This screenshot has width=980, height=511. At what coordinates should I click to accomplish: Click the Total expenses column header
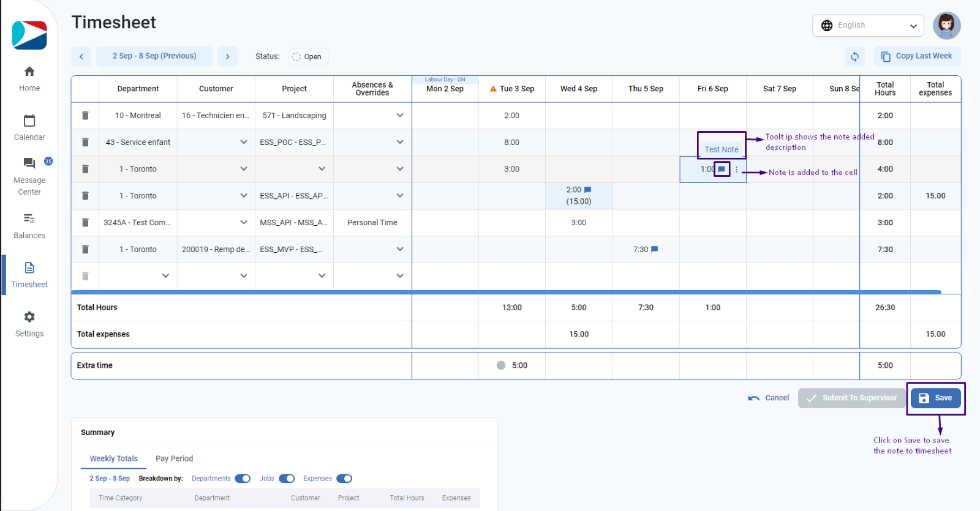[935, 89]
